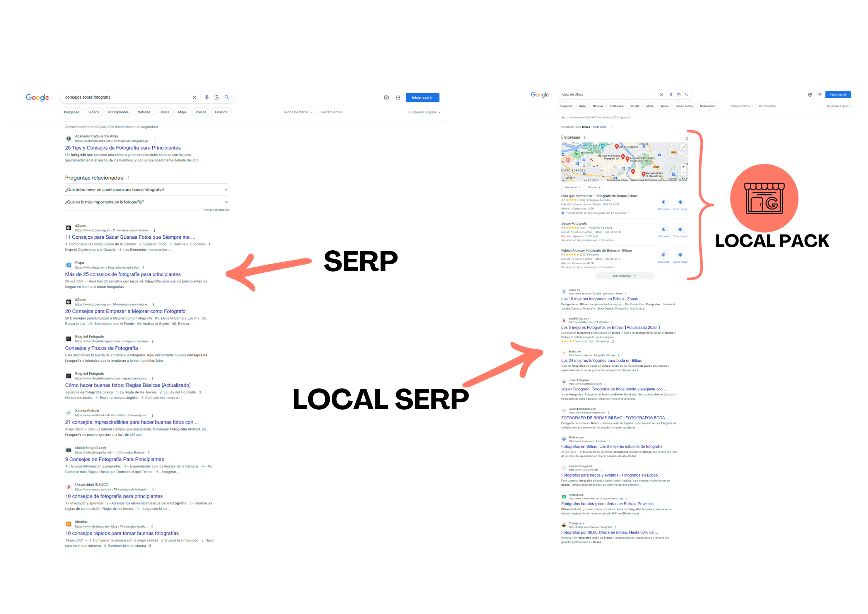Select the 'Retrato' filter chip
Viewport: 868px width, 614px height.
[x=635, y=106]
